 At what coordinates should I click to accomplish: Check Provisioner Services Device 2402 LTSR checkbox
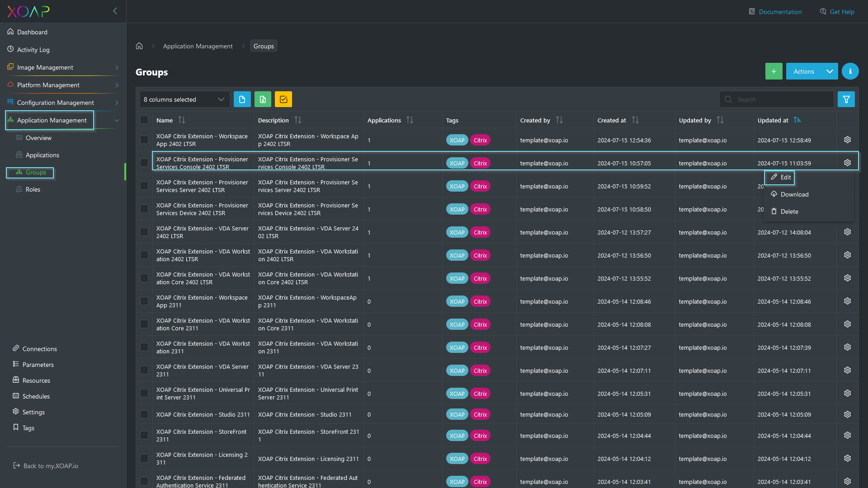(x=144, y=209)
